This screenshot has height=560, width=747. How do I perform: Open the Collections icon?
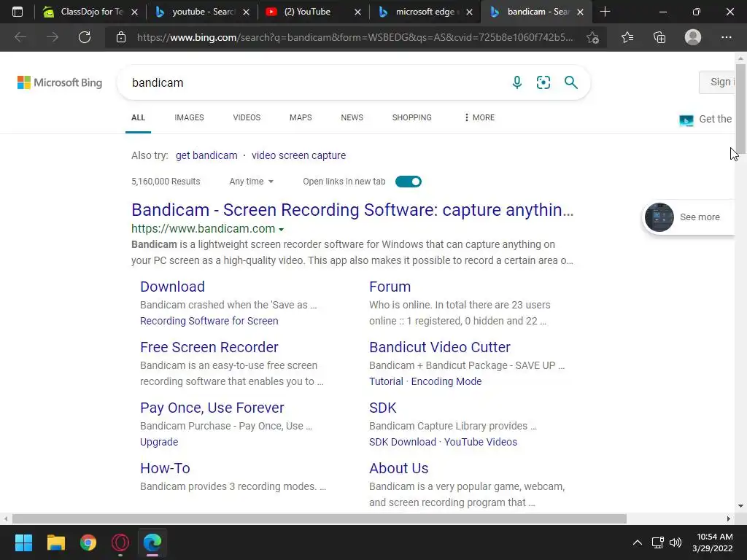coord(659,37)
